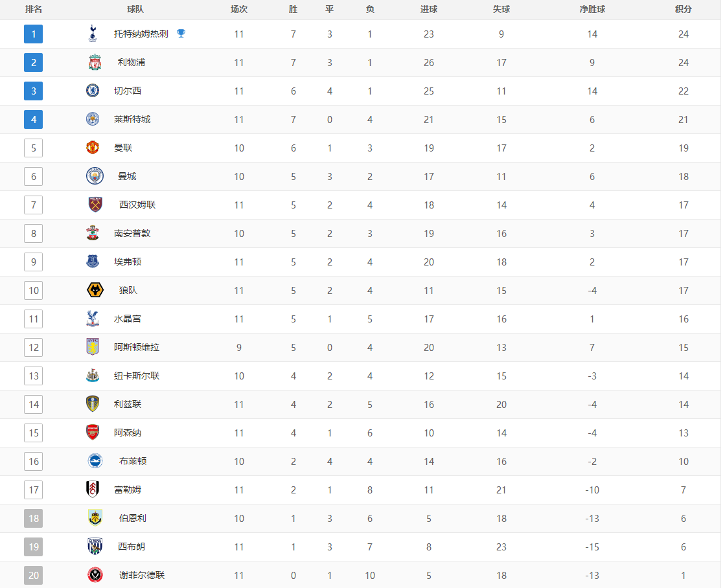The image size is (725, 588).
Task: Click the Wolves club logo
Action: pos(95,290)
